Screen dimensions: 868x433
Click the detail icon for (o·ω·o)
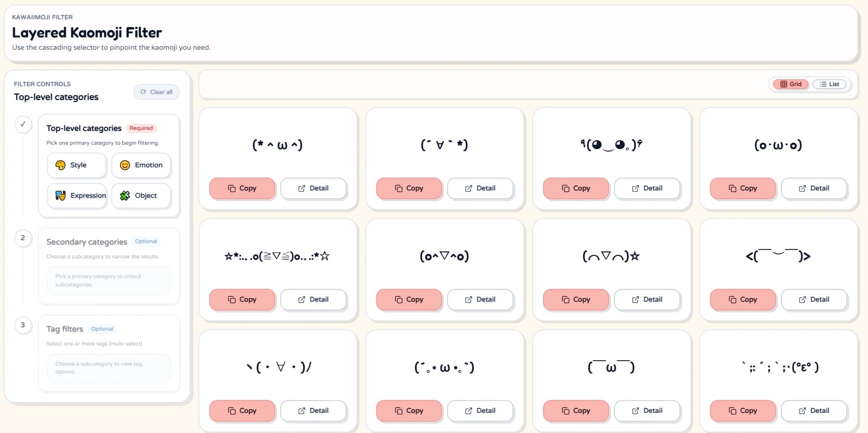[803, 188]
